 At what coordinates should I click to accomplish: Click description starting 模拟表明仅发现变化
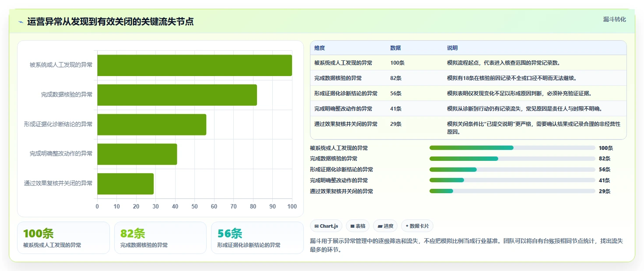tap(519, 94)
